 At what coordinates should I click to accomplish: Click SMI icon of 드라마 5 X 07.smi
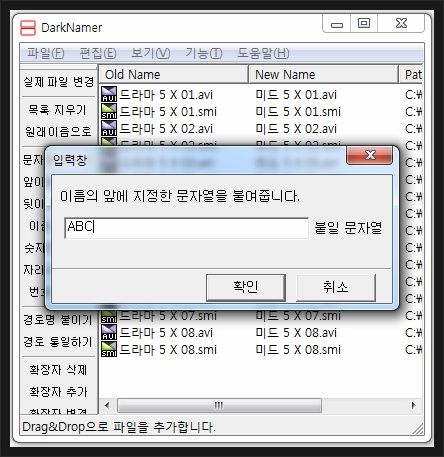pos(109,317)
